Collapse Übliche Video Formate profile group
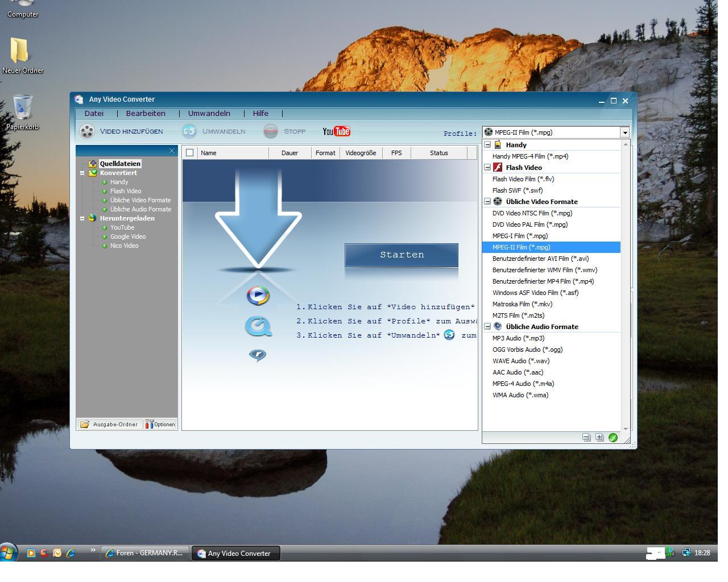 click(487, 202)
